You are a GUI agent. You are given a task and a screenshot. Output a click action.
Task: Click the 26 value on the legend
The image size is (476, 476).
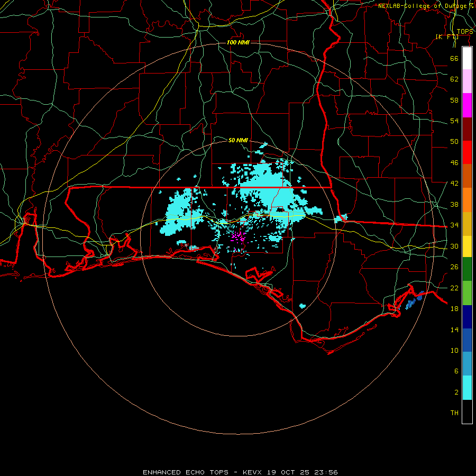pos(454,267)
